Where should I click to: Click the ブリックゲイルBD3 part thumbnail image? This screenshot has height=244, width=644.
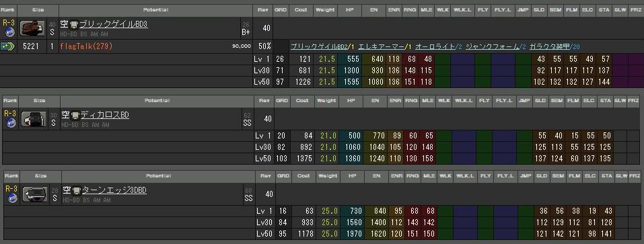[32, 28]
